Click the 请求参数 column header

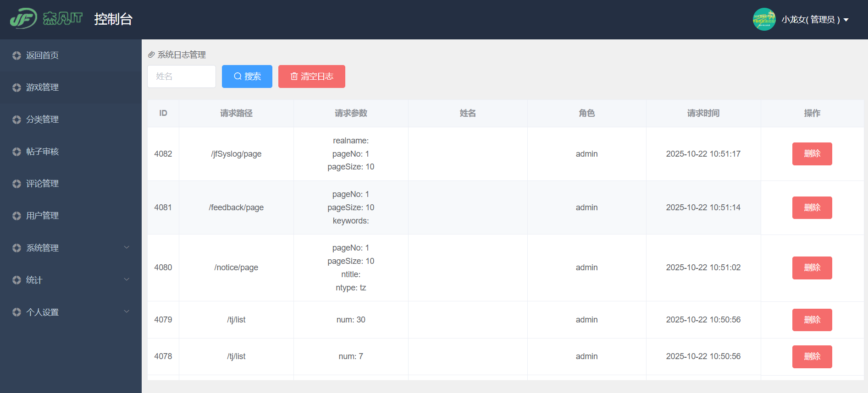(x=351, y=113)
